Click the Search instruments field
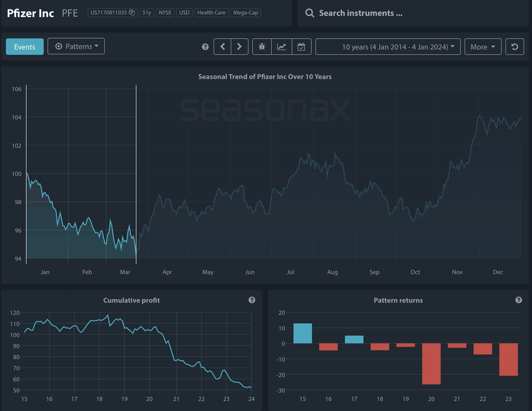Screen dimensions: 532x411 [413, 13]
